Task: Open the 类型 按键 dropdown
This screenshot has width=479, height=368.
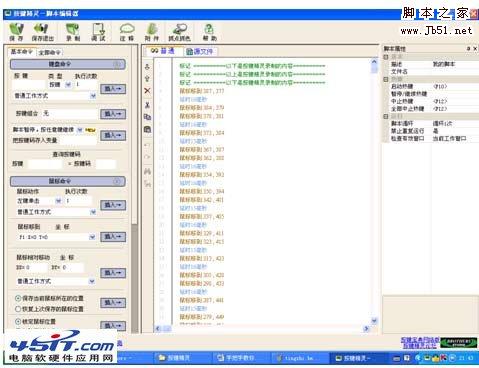Action: pyautogui.click(x=68, y=85)
